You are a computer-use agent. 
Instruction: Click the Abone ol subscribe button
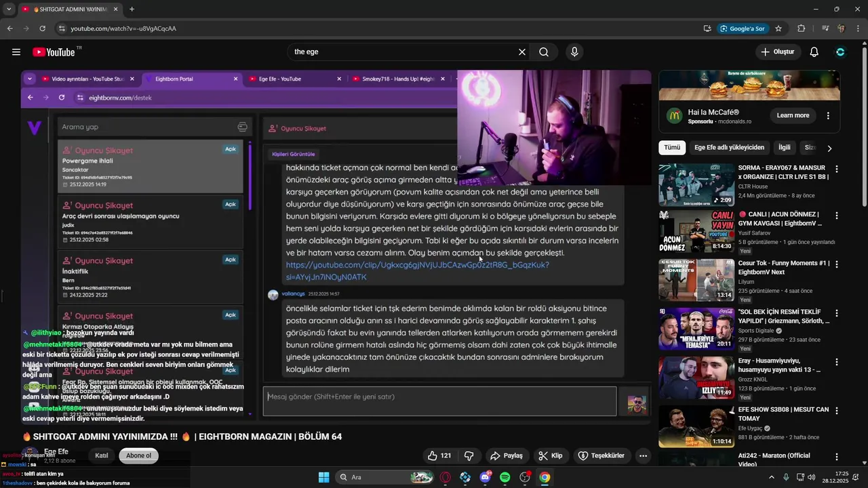coord(138,455)
